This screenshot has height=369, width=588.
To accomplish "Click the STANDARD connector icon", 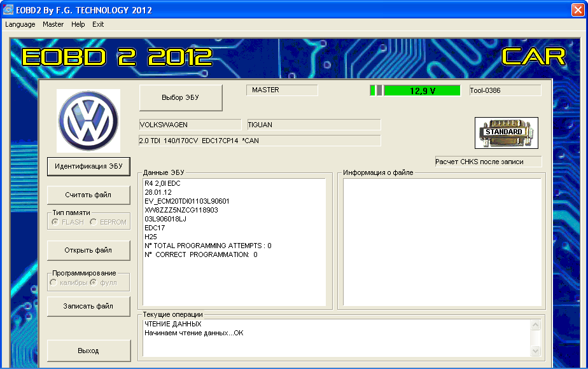I will pyautogui.click(x=506, y=132).
